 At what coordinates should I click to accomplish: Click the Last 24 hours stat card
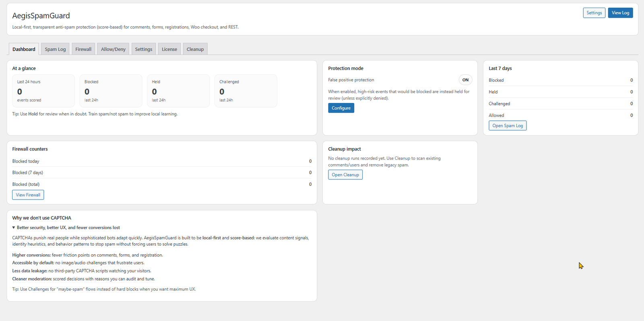(43, 91)
